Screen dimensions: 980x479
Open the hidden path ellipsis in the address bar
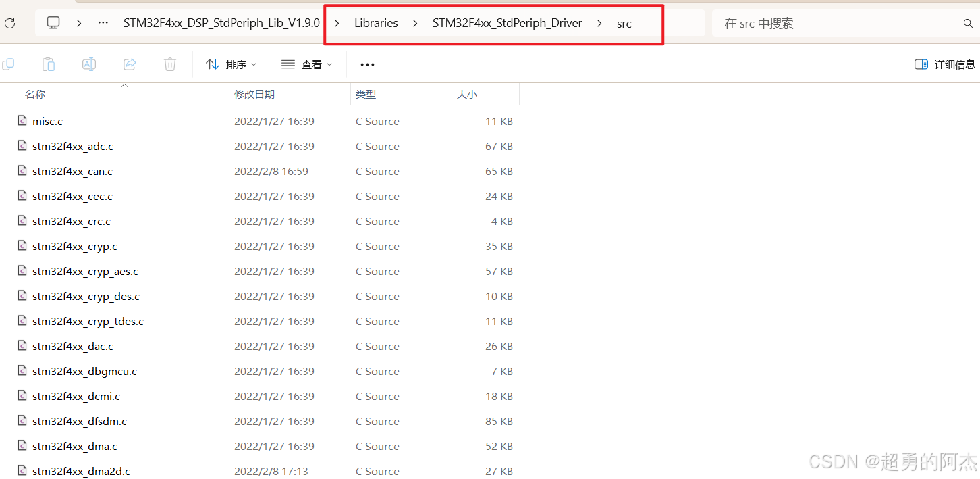point(103,23)
